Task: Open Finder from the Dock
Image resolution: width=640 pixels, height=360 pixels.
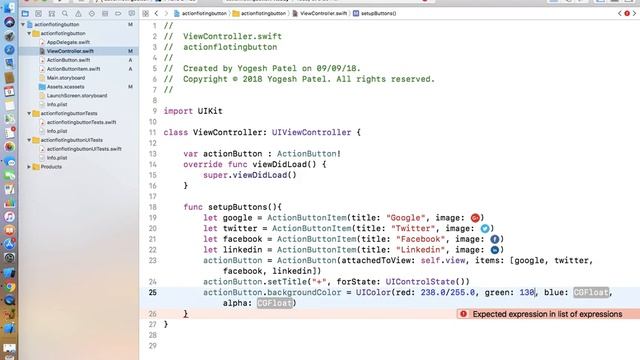Action: point(9,8)
